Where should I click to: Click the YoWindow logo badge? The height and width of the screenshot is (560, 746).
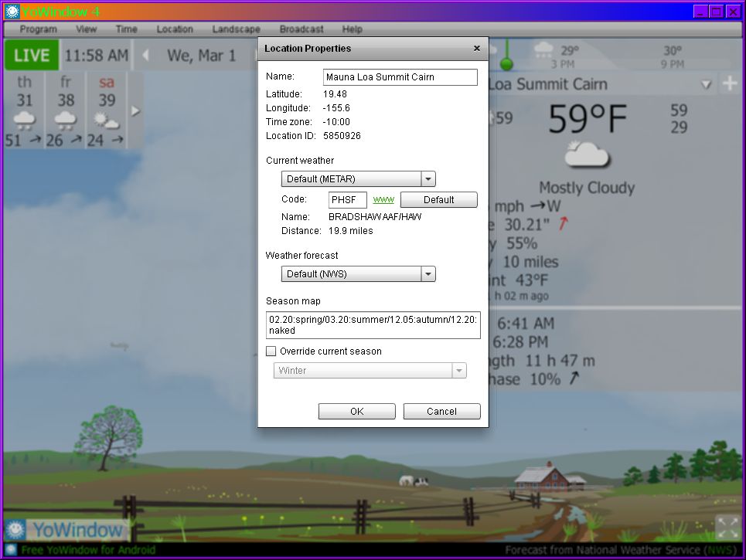[66, 530]
